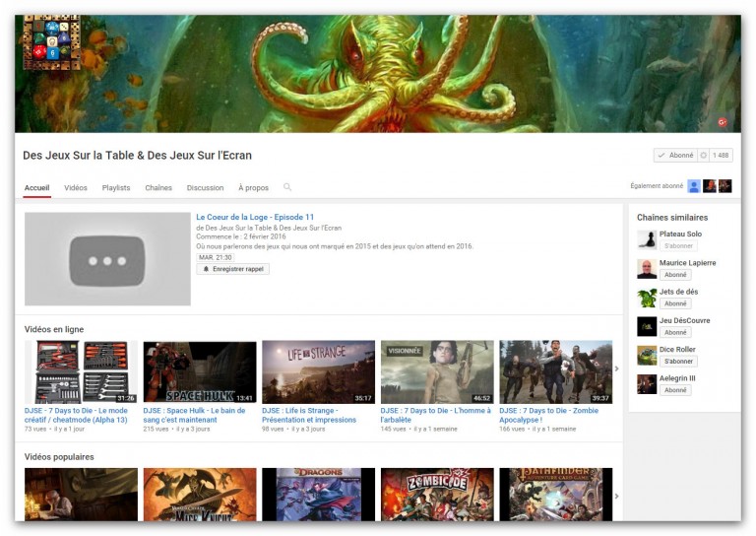
Task: Switch to the Vidéos tab
Action: 76,187
